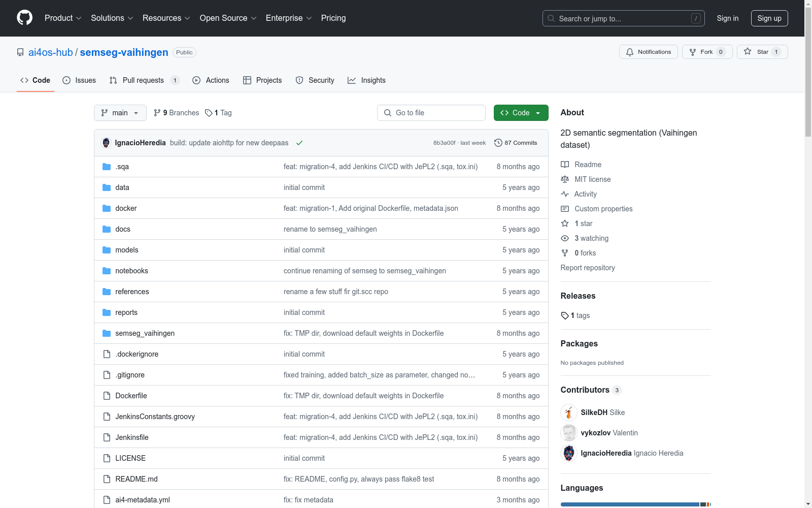This screenshot has height=508, width=812.
Task: Open the README.md file
Action: (137, 479)
